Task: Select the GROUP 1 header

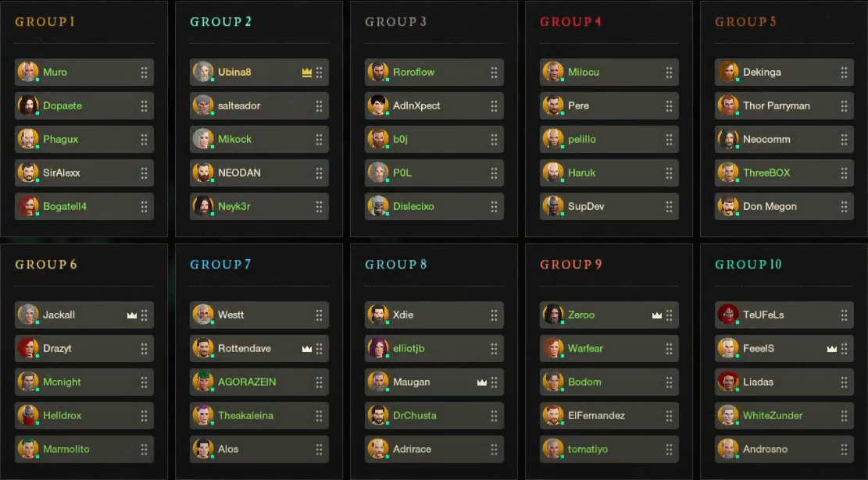Action: (45, 22)
